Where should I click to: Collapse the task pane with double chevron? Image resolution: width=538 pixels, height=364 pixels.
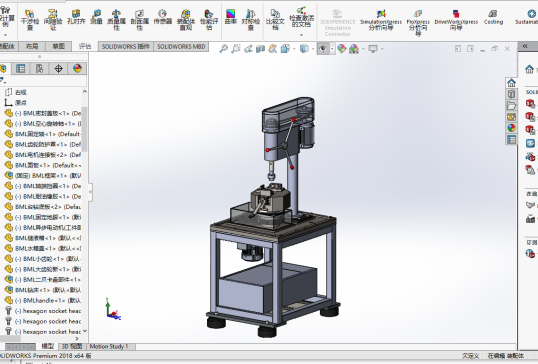tap(525, 46)
